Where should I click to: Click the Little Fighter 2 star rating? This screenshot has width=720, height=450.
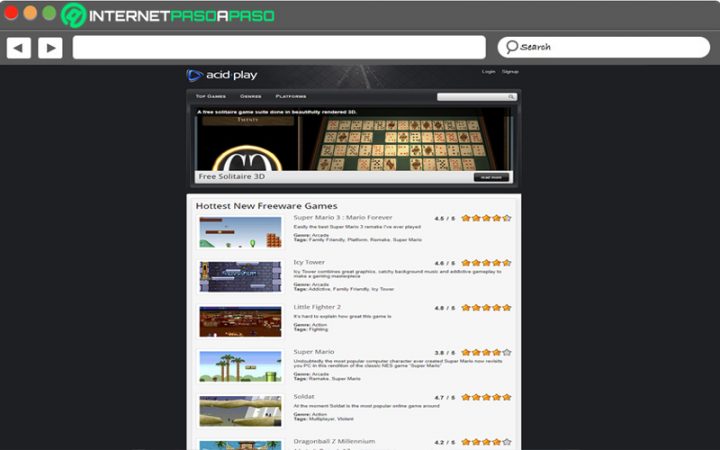click(x=486, y=308)
